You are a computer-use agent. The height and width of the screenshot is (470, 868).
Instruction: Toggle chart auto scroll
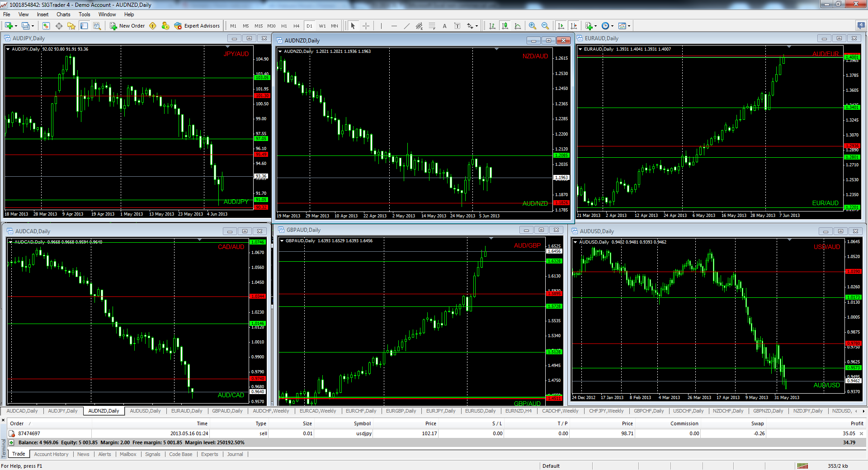point(561,26)
